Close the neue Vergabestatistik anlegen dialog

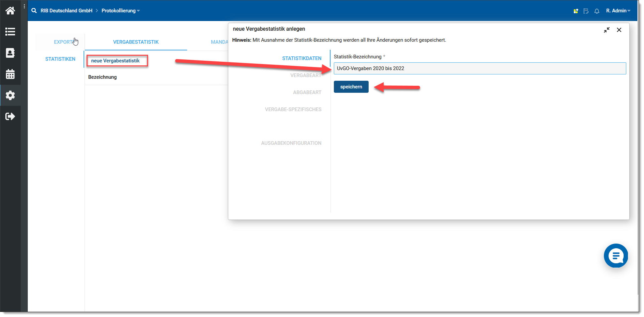[619, 30]
